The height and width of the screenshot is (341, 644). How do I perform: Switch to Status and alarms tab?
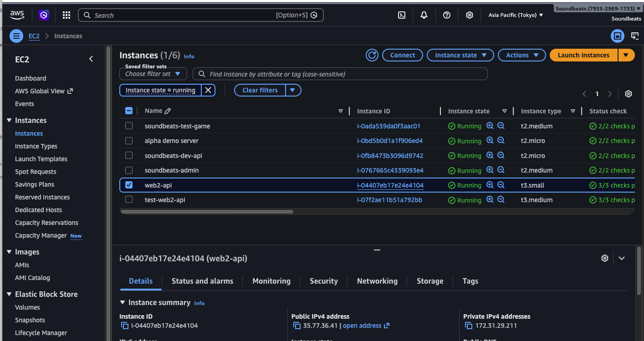pyautogui.click(x=202, y=281)
